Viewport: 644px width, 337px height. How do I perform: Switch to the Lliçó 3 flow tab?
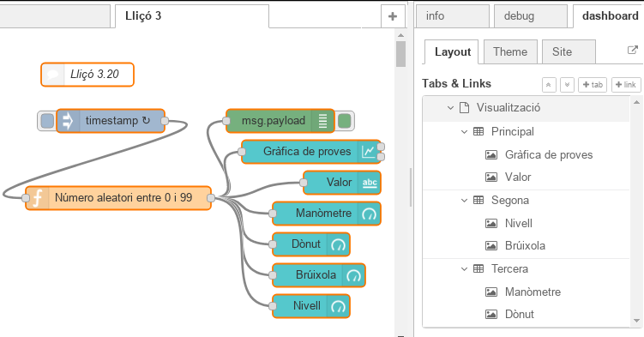coord(192,16)
